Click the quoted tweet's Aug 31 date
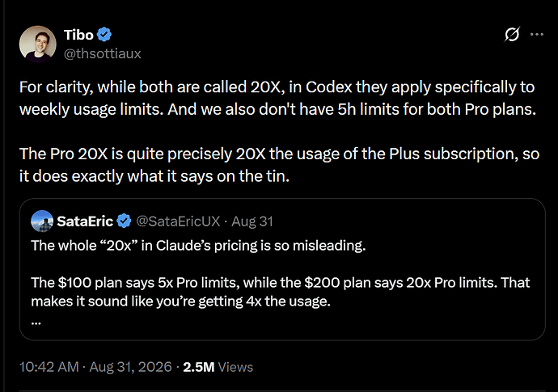Image resolution: width=558 pixels, height=392 pixels. tap(252, 221)
